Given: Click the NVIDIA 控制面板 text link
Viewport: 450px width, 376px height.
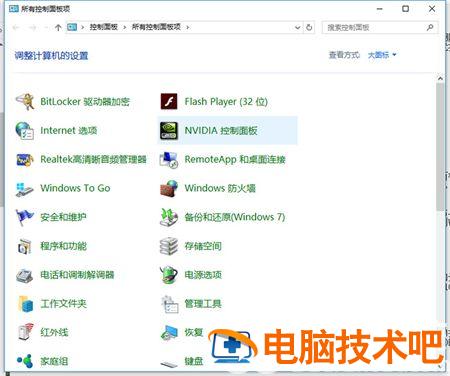Looking at the screenshot, I should (221, 130).
